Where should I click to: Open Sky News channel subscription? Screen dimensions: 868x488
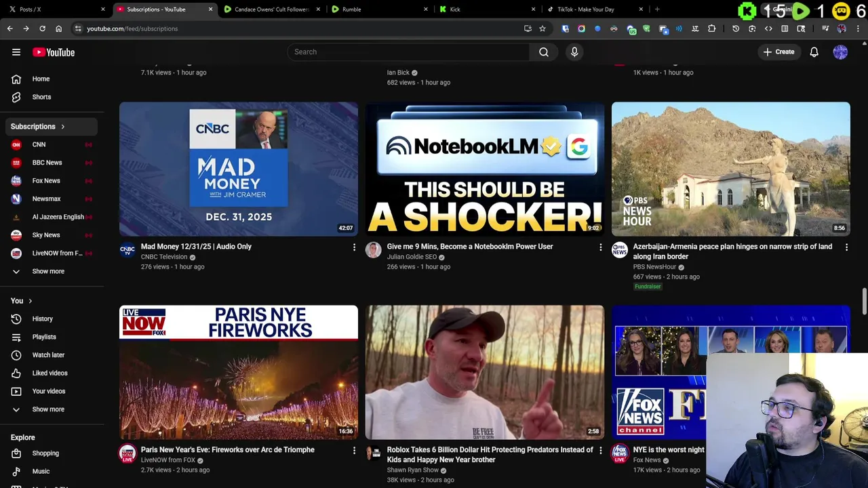53,235
